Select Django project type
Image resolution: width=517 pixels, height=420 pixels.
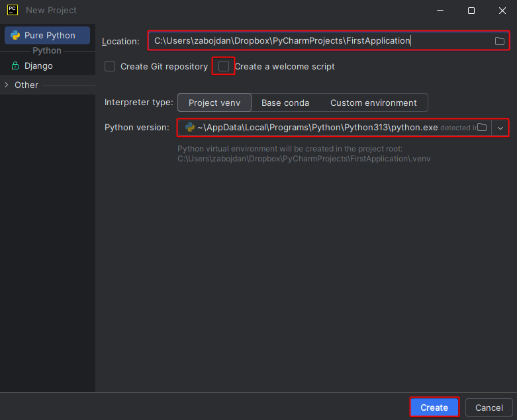38,66
